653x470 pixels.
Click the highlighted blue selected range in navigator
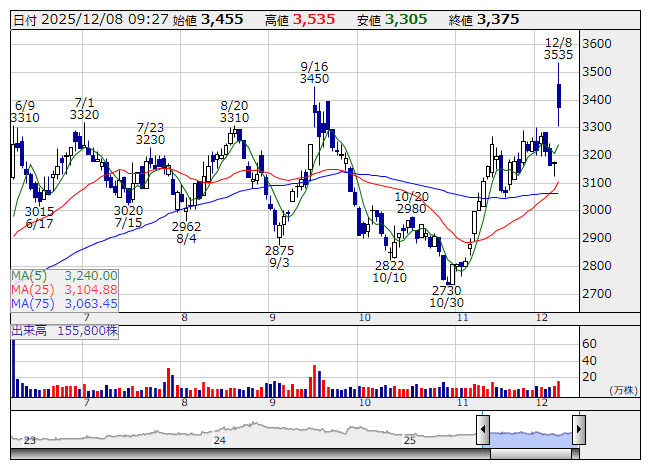(x=531, y=440)
